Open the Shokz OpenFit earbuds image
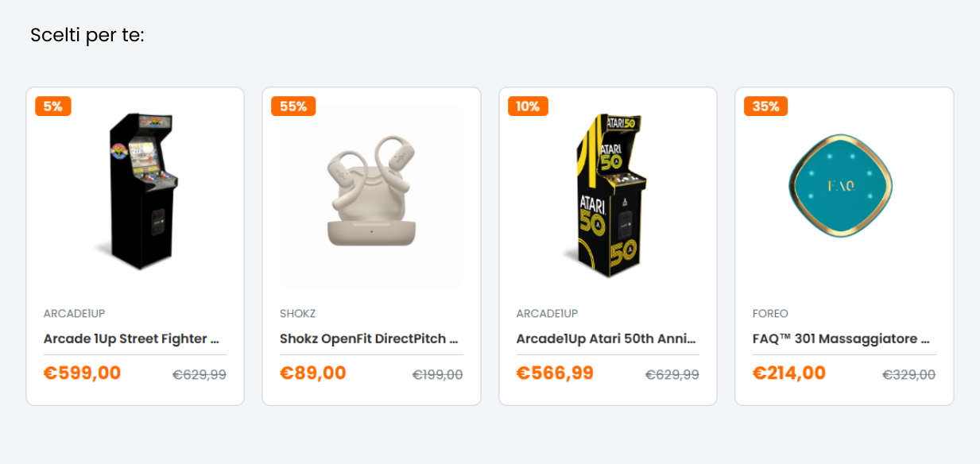The height and width of the screenshot is (464, 980). pos(371,197)
